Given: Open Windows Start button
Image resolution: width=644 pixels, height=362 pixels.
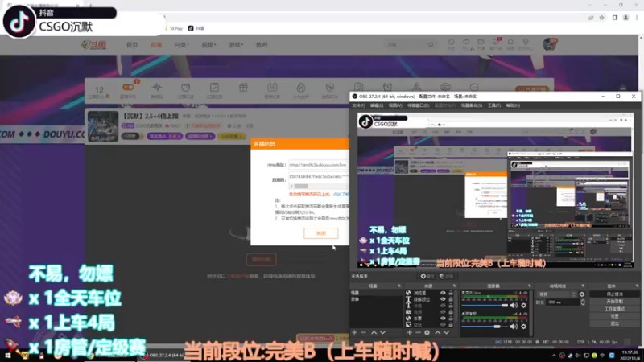Looking at the screenshot, I should tap(7, 356).
